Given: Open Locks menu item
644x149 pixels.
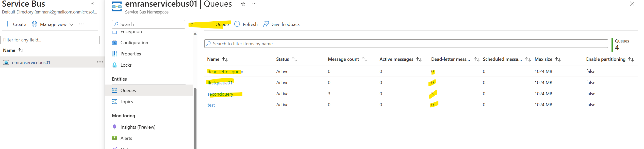Looking at the screenshot, I should 126,65.
